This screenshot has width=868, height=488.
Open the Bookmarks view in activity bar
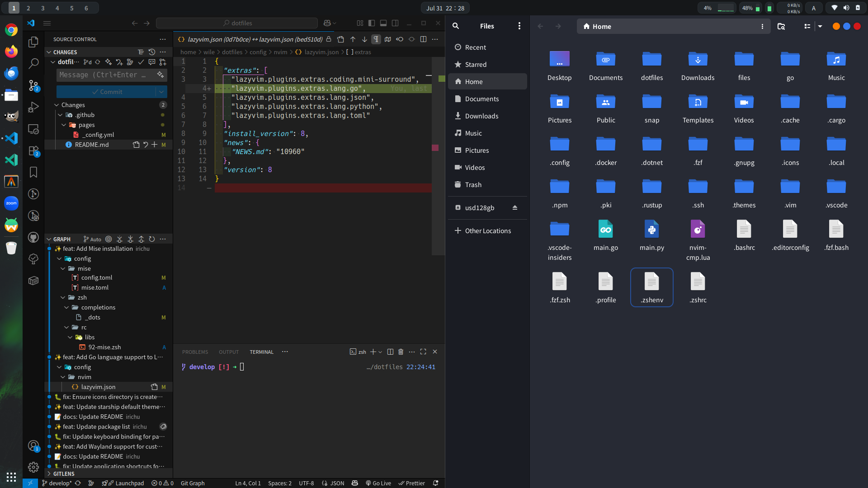(33, 172)
